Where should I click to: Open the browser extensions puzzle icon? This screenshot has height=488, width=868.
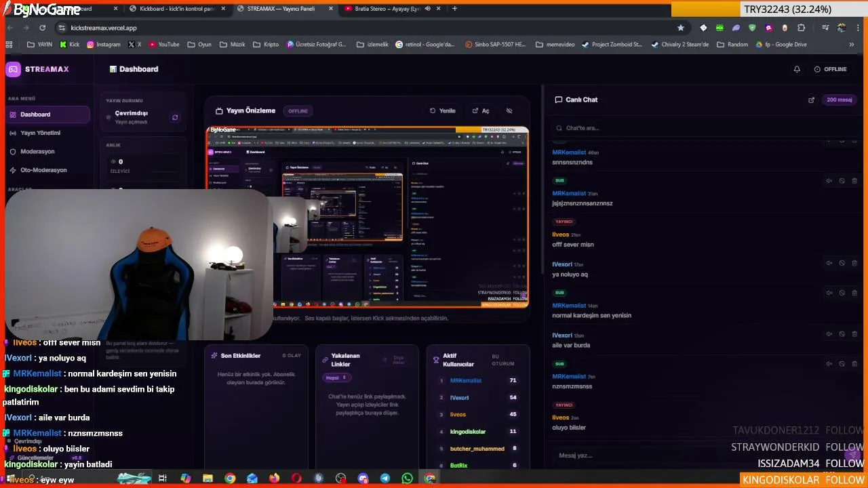(x=801, y=28)
